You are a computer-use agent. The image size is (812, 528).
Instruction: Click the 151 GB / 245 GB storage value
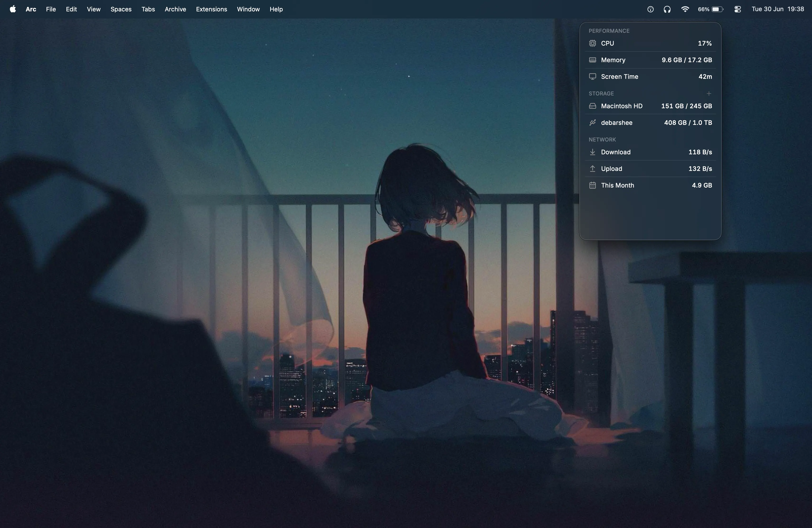[686, 106]
